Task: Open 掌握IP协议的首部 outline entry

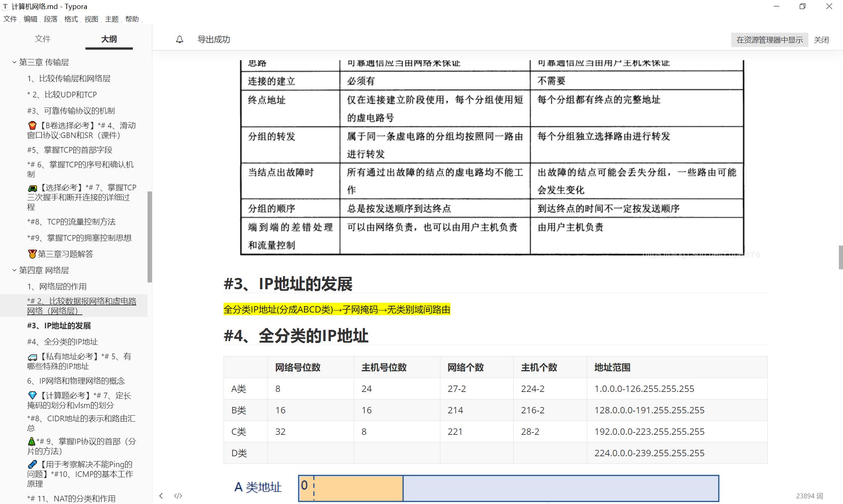Action: [x=82, y=446]
